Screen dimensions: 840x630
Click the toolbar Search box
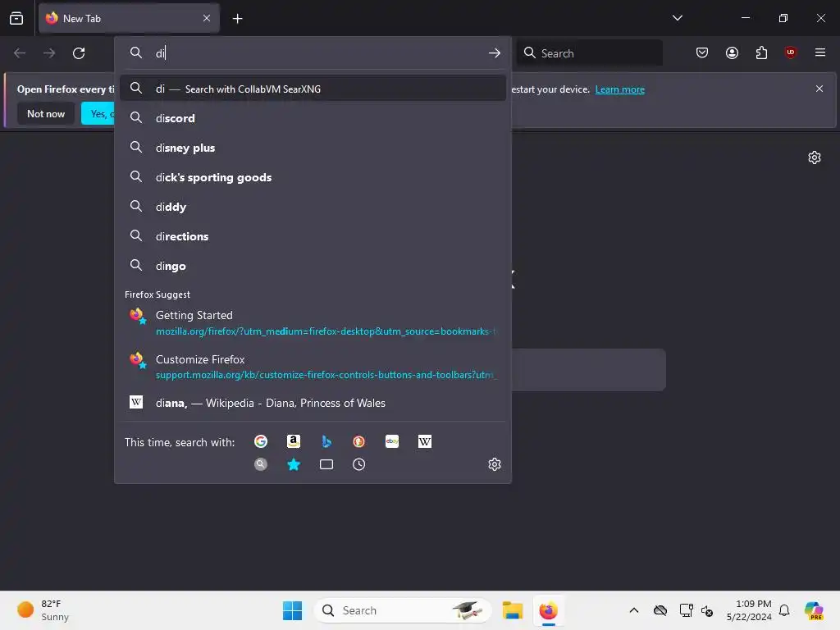coord(589,53)
